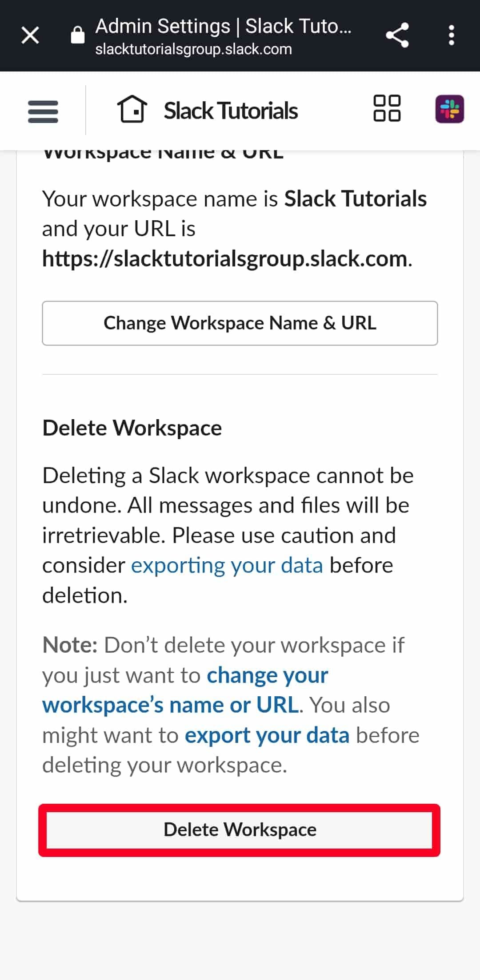
Task: Launch Slack via the colorful logo icon
Action: click(449, 109)
